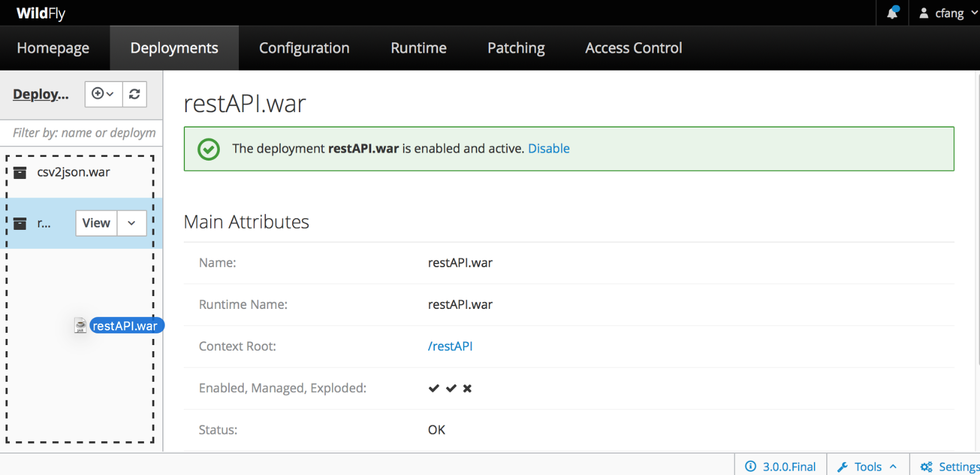The height and width of the screenshot is (475, 980).
Task: Open the Configuration tab
Action: tap(304, 48)
